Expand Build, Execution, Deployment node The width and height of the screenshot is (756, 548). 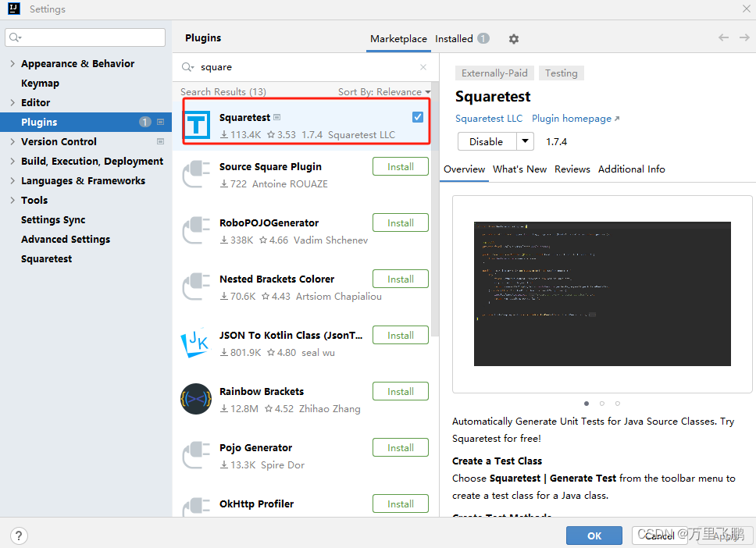(12, 161)
